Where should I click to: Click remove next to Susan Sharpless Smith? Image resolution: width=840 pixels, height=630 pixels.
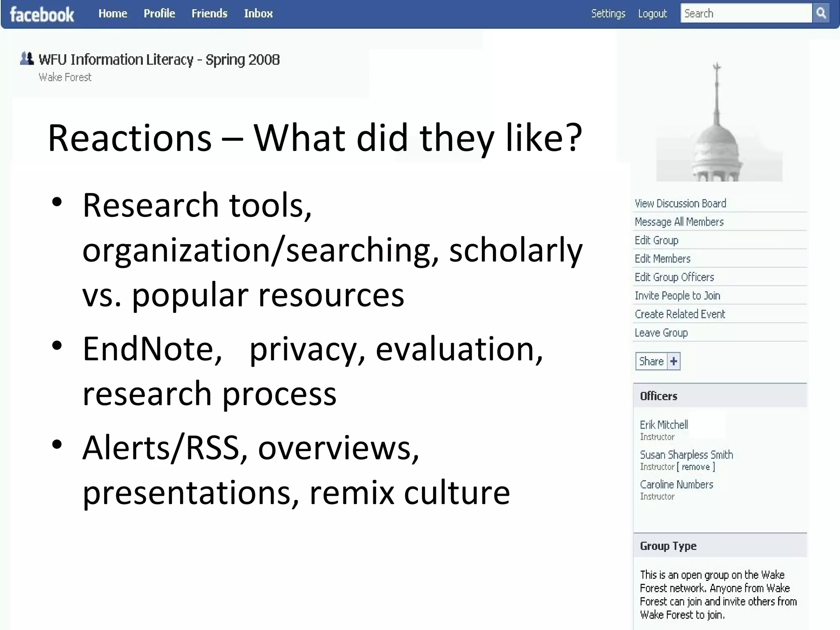(x=696, y=467)
